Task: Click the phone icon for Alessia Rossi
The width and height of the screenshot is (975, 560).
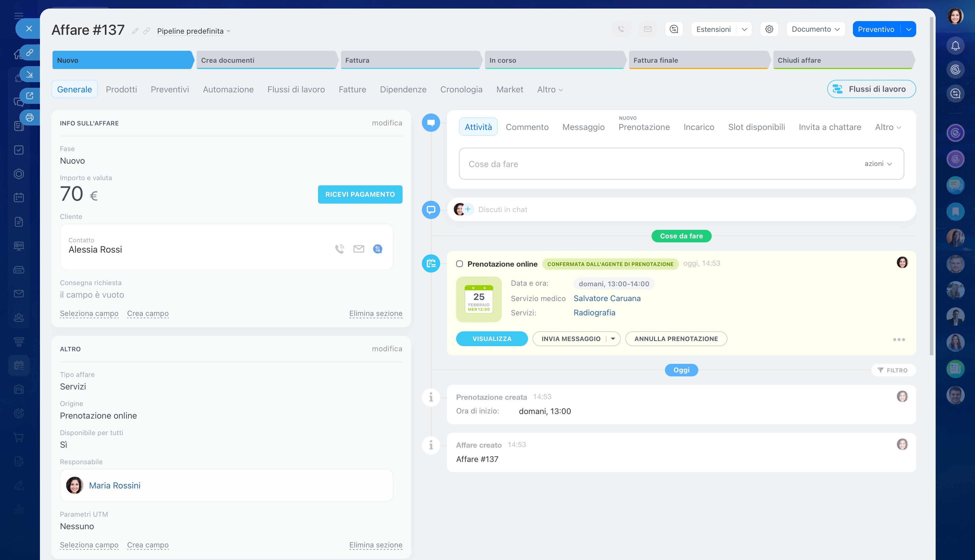Action: tap(339, 249)
